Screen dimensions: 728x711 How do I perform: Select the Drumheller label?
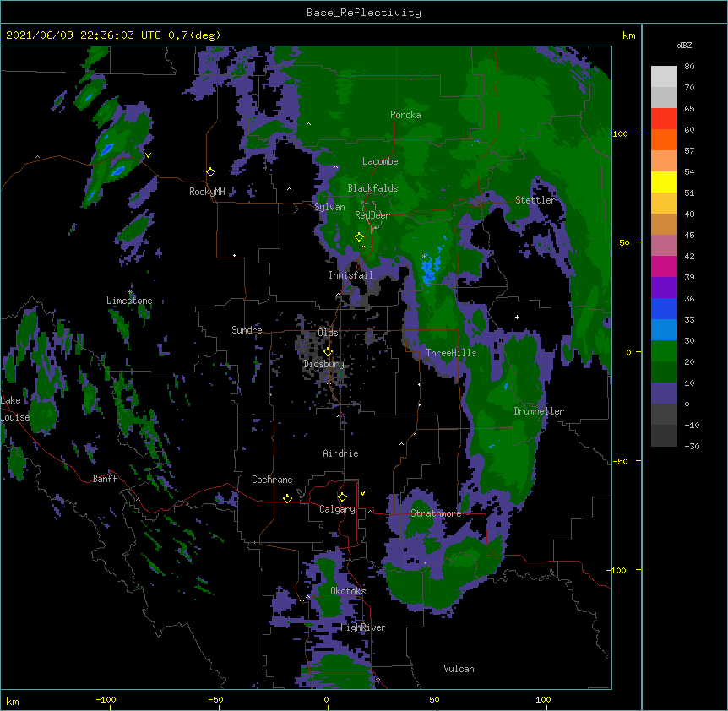point(539,411)
